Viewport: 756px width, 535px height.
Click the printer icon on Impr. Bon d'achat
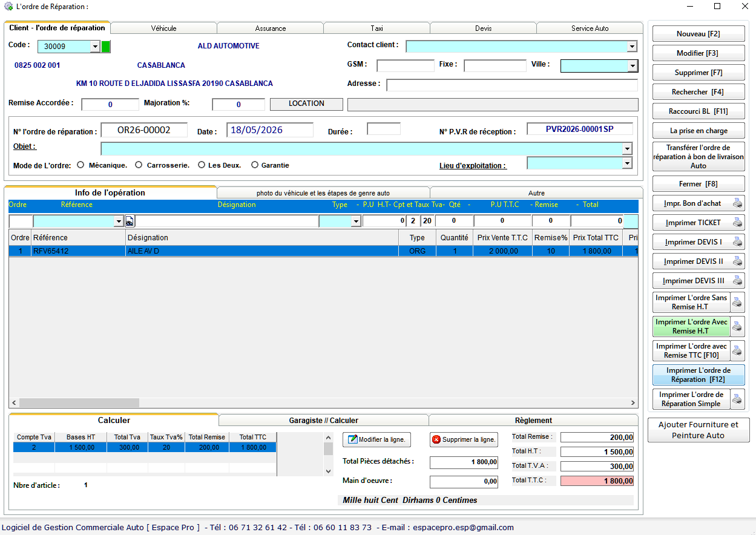[737, 203]
